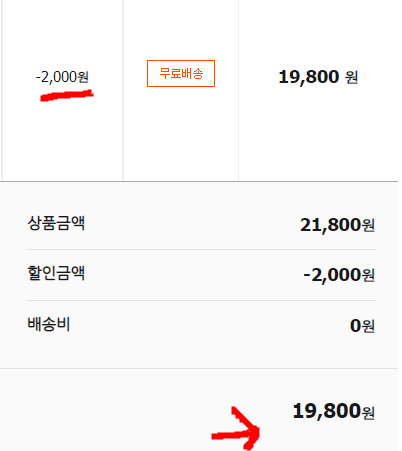This screenshot has height=451, width=402.
Task: Click the 원 unit after the final total
Action: 368,413
